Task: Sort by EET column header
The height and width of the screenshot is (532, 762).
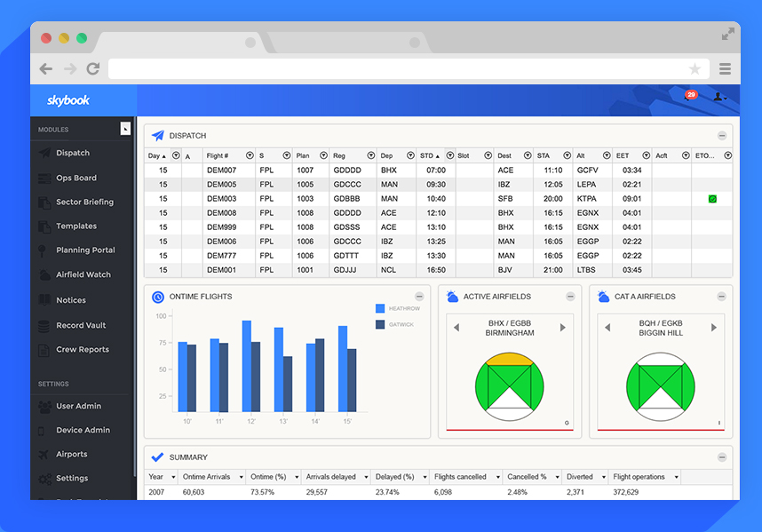Action: tap(623, 156)
